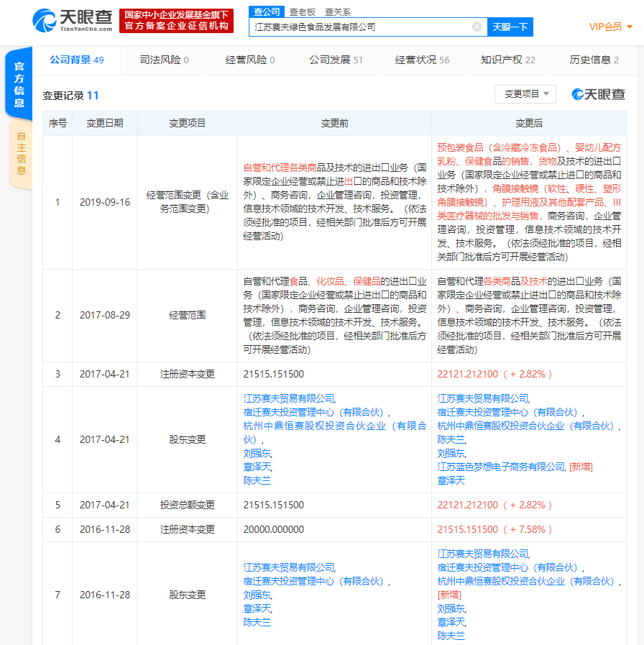Screen dimensions: 644x645
Task: Select the 历史信息 tab
Action: [x=594, y=60]
